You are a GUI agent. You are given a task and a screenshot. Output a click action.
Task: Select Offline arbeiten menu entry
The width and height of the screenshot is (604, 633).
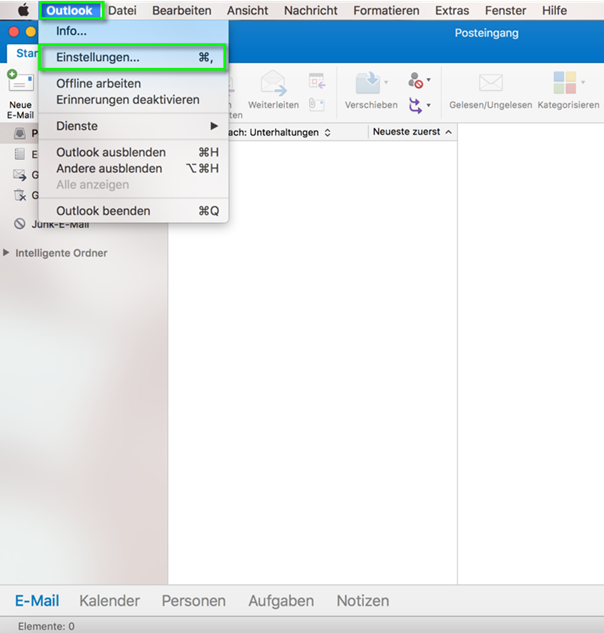134,84
